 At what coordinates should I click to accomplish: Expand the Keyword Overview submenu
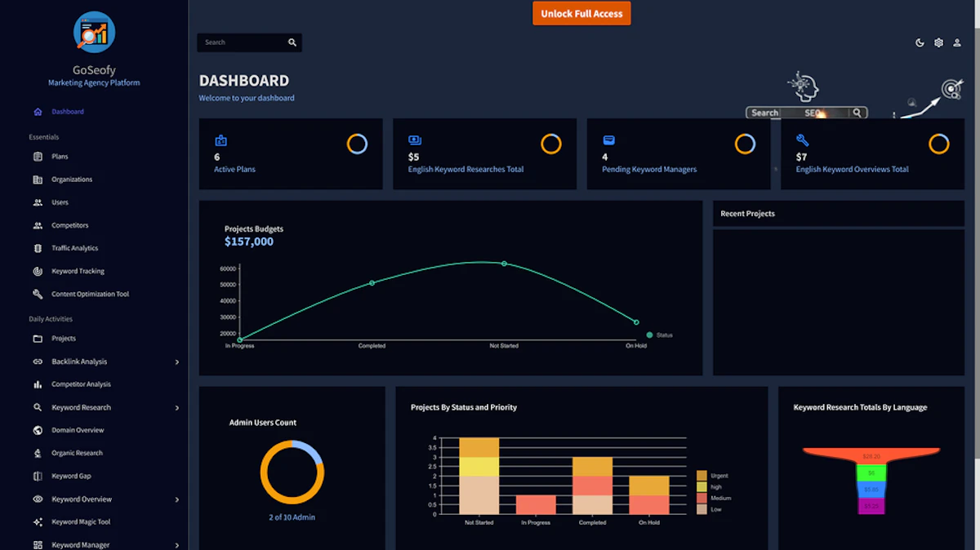(177, 499)
